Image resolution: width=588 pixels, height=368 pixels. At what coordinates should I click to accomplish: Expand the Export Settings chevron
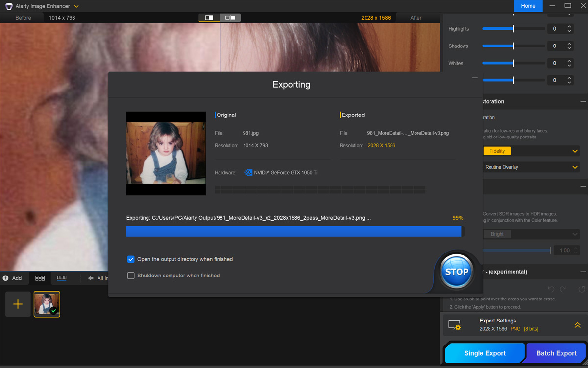point(577,325)
